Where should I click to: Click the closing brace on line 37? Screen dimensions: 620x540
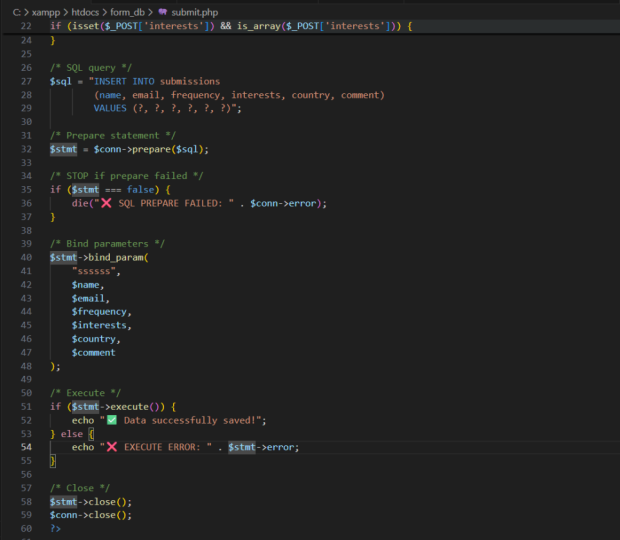click(x=53, y=217)
